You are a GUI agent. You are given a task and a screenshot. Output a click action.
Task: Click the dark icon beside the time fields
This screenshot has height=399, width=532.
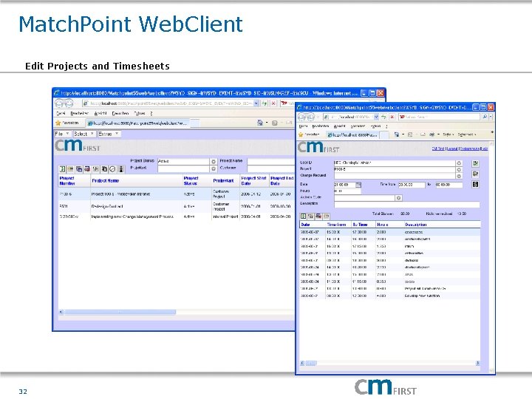pyautogui.click(x=476, y=184)
